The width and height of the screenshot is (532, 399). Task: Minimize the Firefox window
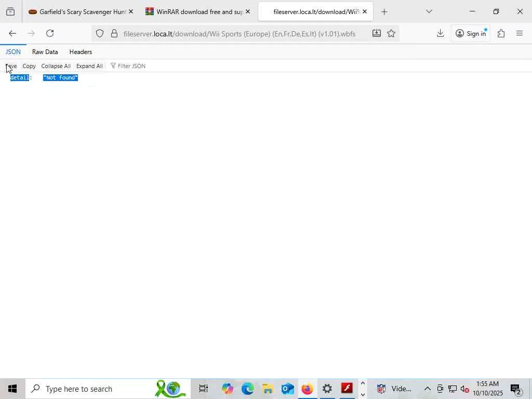coord(472,11)
